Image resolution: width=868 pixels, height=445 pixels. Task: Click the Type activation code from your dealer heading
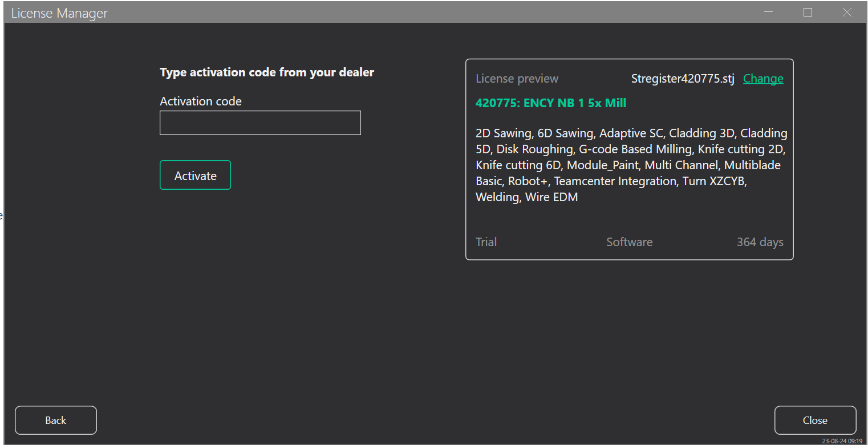(267, 72)
